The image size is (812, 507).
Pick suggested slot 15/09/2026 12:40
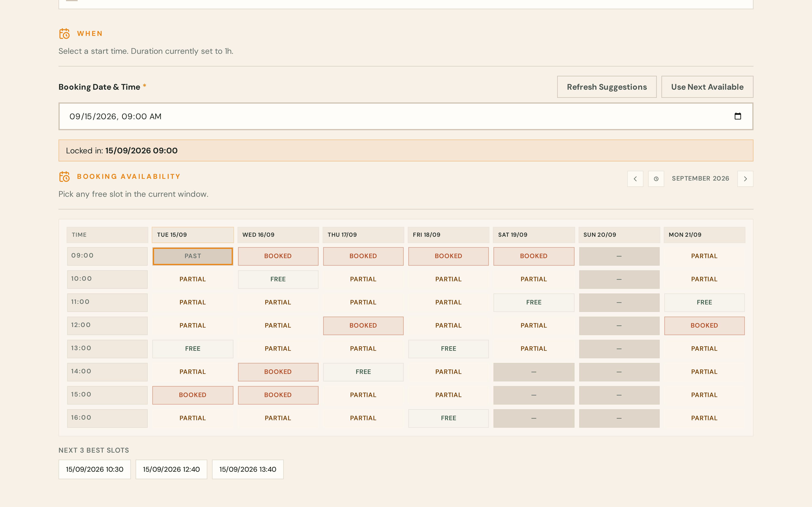click(x=171, y=469)
